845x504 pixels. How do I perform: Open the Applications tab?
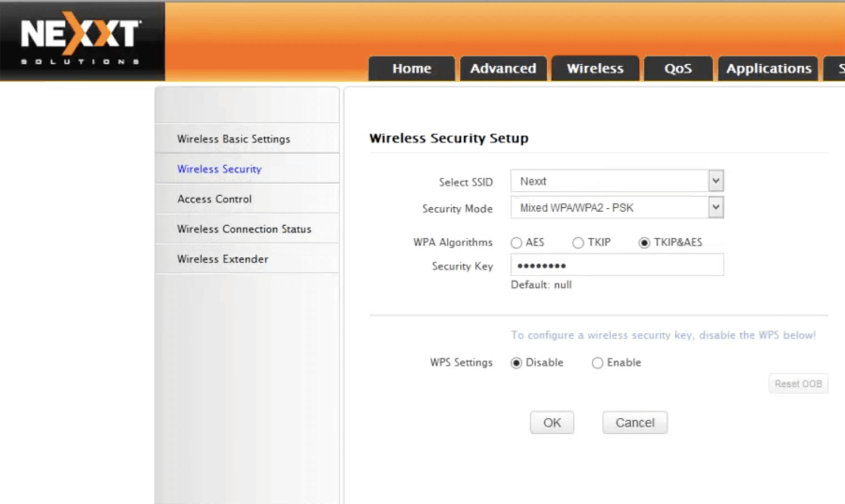(768, 69)
